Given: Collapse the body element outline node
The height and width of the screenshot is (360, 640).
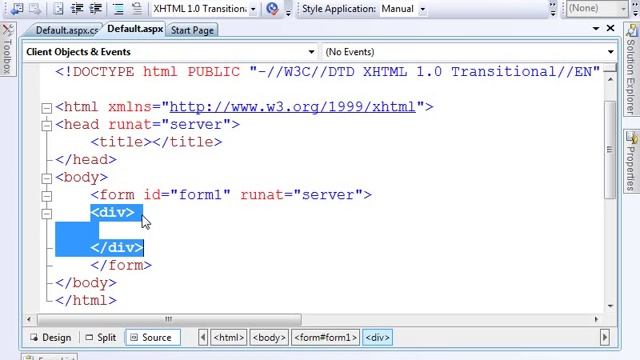Looking at the screenshot, I should pos(47,178).
